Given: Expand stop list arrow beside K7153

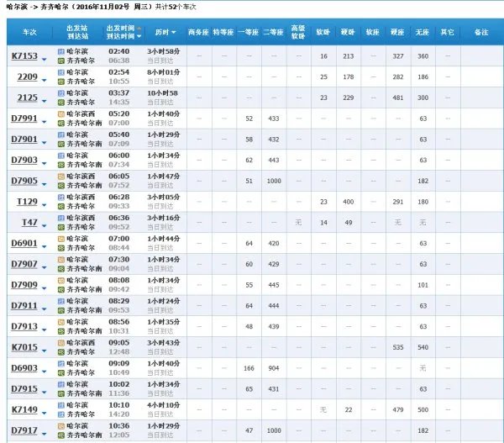Looking at the screenshot, I should pos(45,60).
